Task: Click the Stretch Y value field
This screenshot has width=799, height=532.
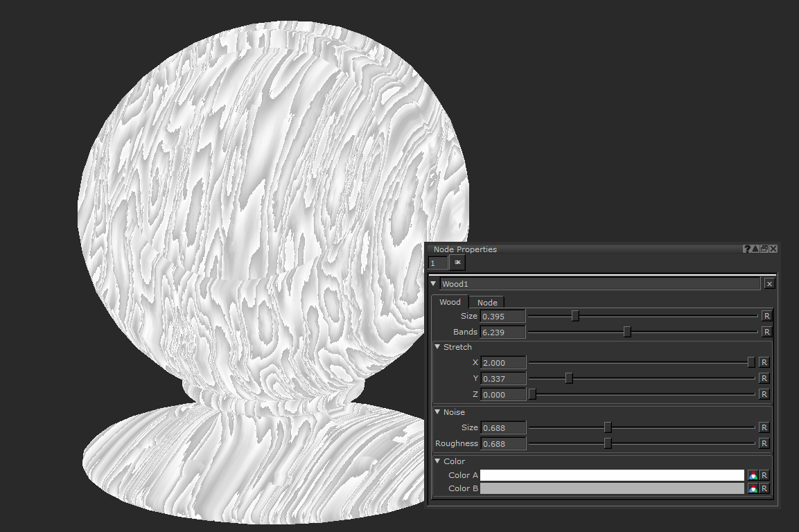Action: pos(503,378)
